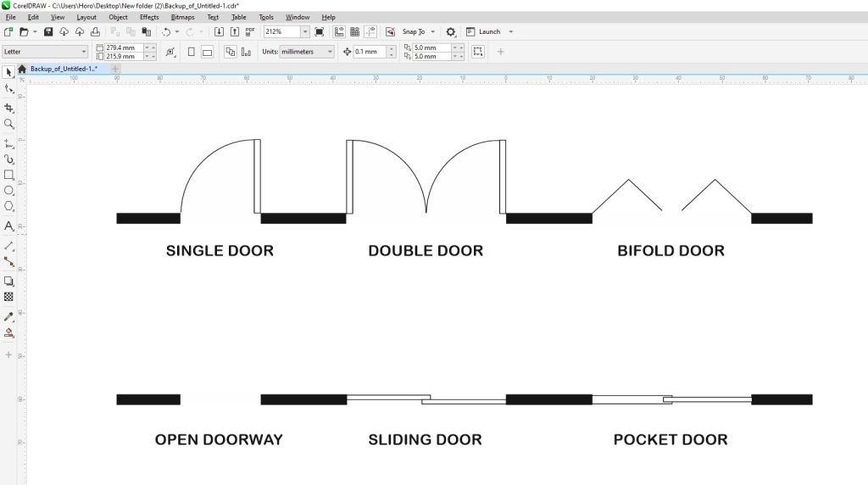Toggle apply layout to current page
The height and width of the screenshot is (485, 868).
coord(246,52)
